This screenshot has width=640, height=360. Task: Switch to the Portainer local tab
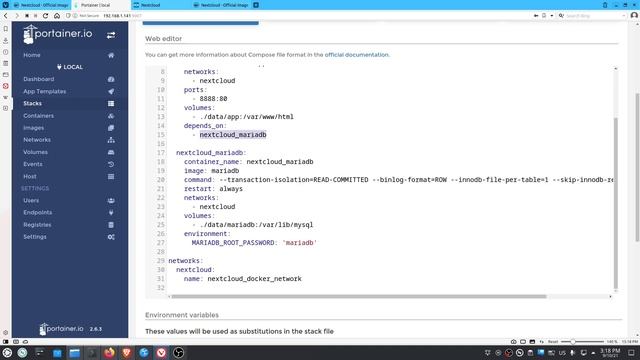click(100, 5)
